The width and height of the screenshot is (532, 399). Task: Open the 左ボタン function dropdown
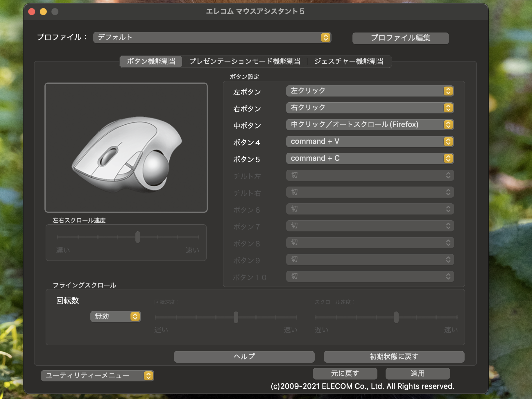(x=370, y=91)
